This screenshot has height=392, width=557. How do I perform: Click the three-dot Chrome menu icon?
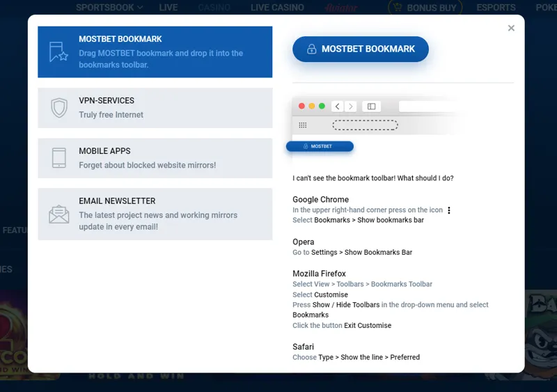click(x=449, y=210)
